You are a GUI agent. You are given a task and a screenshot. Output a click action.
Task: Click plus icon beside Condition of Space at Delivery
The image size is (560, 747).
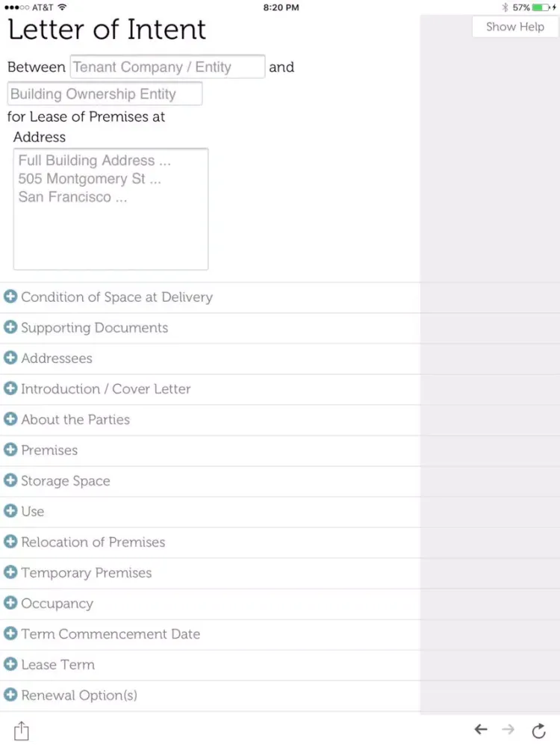tap(10, 297)
